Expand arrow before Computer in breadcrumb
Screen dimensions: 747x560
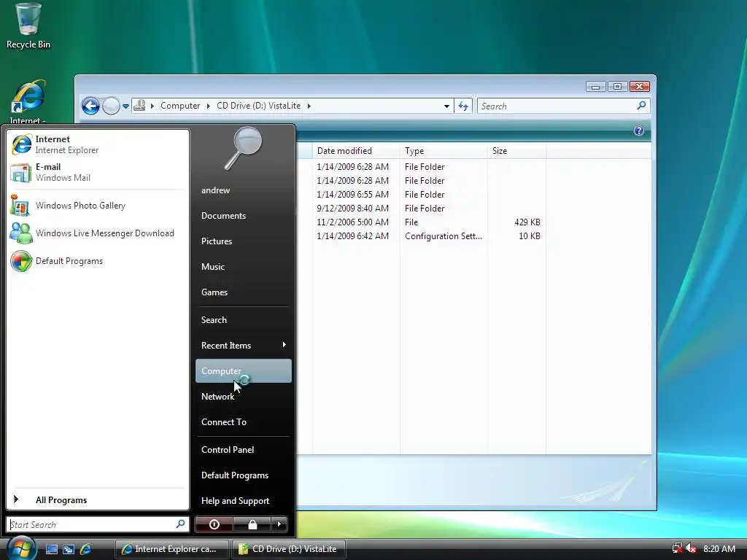[152, 106]
